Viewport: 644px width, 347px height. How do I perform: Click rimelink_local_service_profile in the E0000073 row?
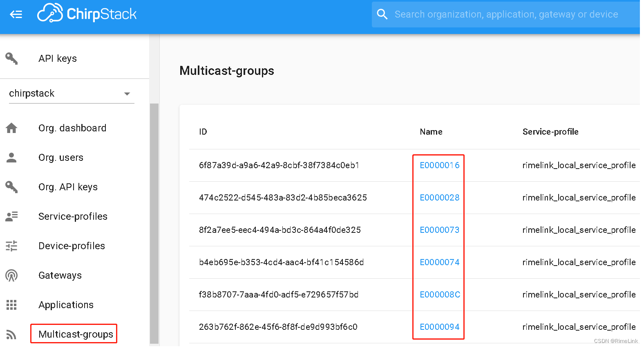[x=579, y=230]
